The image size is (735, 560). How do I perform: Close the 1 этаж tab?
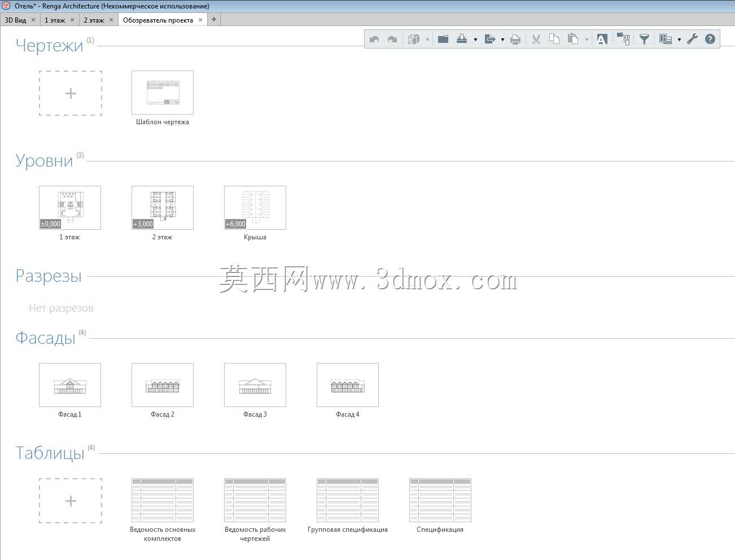click(72, 20)
